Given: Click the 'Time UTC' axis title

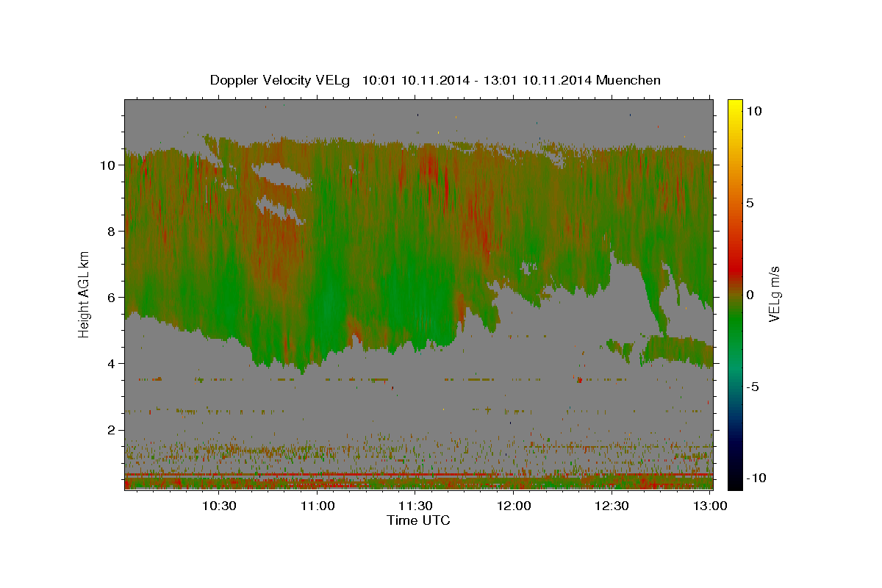Looking at the screenshot, I should (x=418, y=520).
